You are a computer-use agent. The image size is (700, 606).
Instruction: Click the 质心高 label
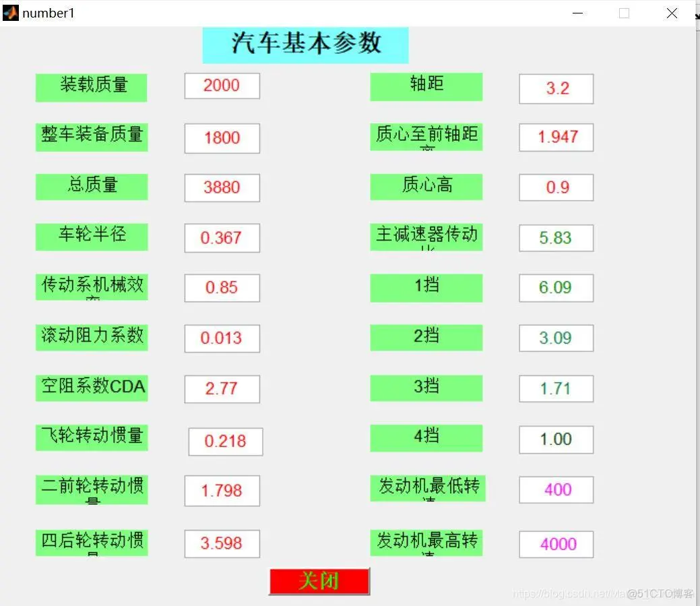click(426, 187)
